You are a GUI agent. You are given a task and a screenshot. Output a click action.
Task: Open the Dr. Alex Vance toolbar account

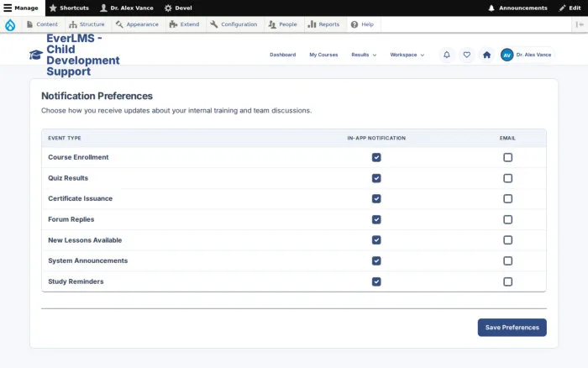click(127, 8)
